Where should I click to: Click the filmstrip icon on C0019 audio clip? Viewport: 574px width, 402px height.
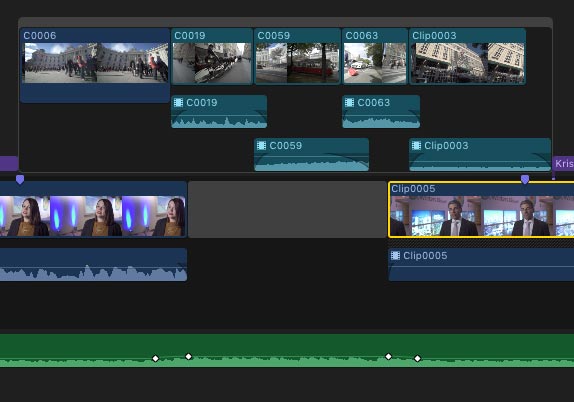pos(178,103)
